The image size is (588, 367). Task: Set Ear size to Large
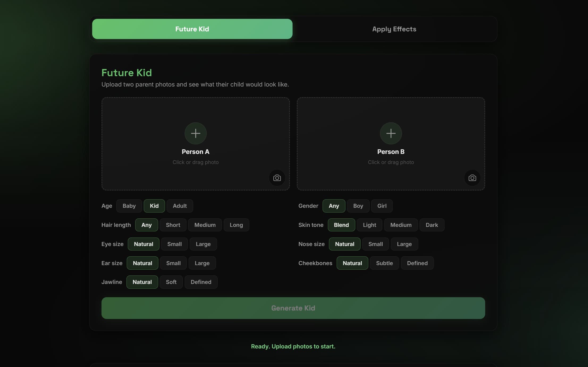[202, 263]
